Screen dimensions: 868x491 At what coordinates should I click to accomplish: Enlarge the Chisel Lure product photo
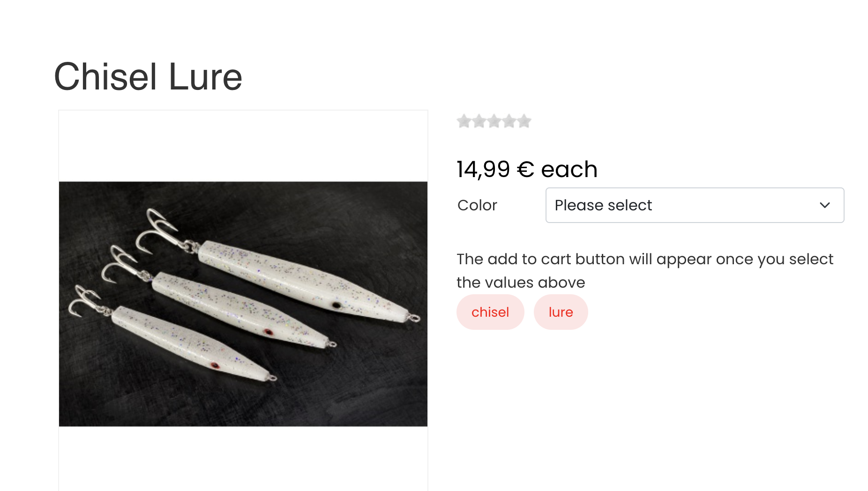click(x=243, y=304)
